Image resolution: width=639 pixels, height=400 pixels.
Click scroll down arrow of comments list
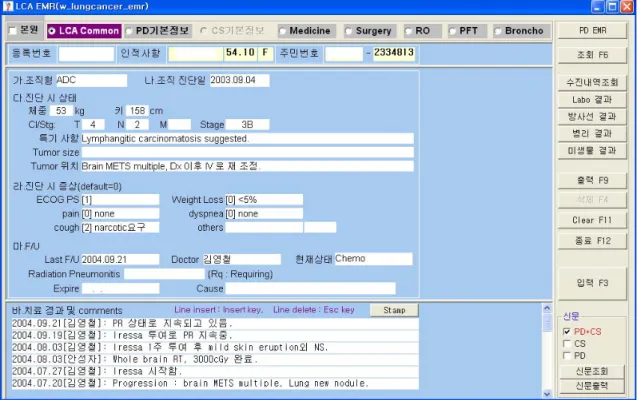(x=547, y=394)
